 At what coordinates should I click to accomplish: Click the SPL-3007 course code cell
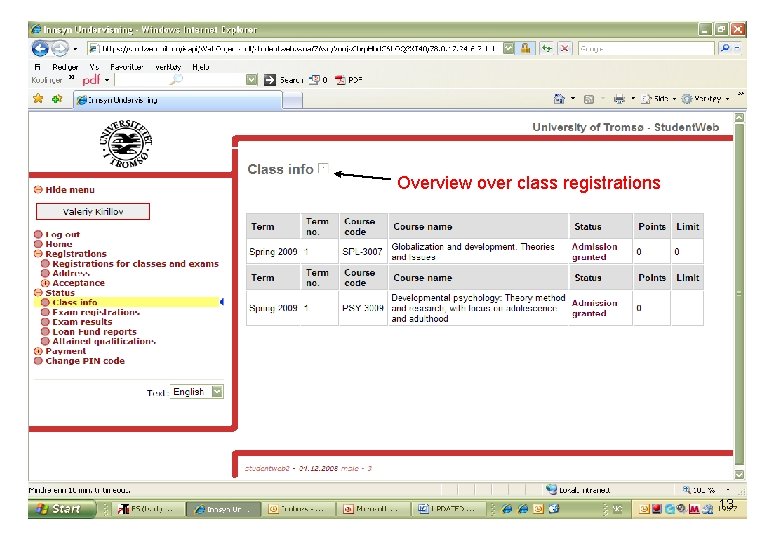coord(362,252)
